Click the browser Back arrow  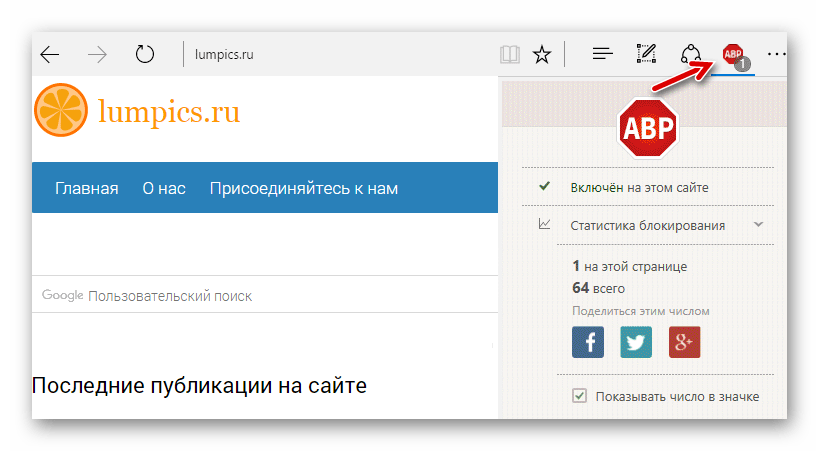coord(49,55)
